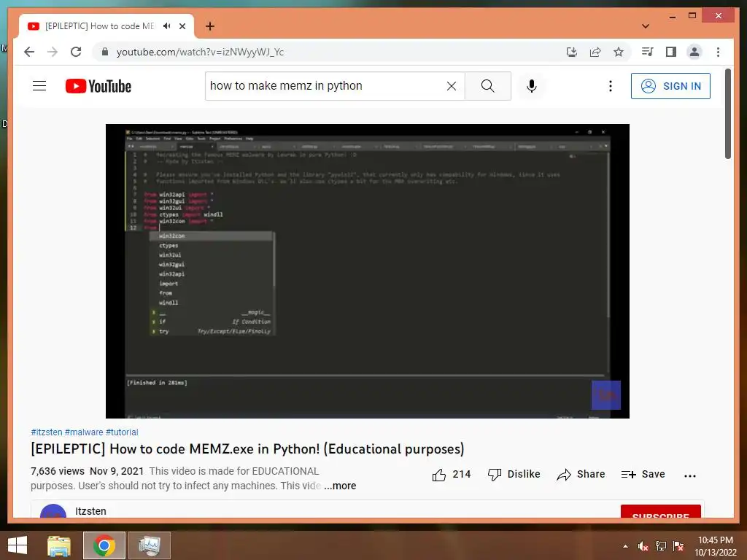Open the network tray icon

click(x=661, y=546)
